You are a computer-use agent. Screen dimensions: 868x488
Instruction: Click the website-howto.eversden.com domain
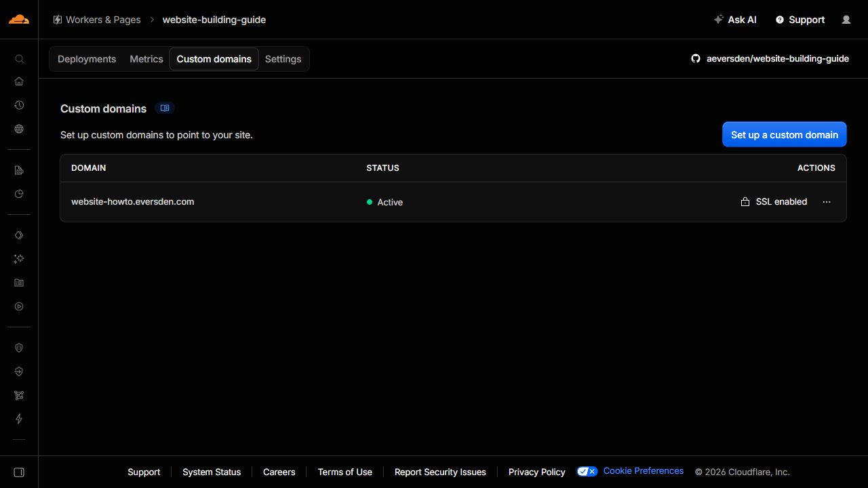[133, 201]
